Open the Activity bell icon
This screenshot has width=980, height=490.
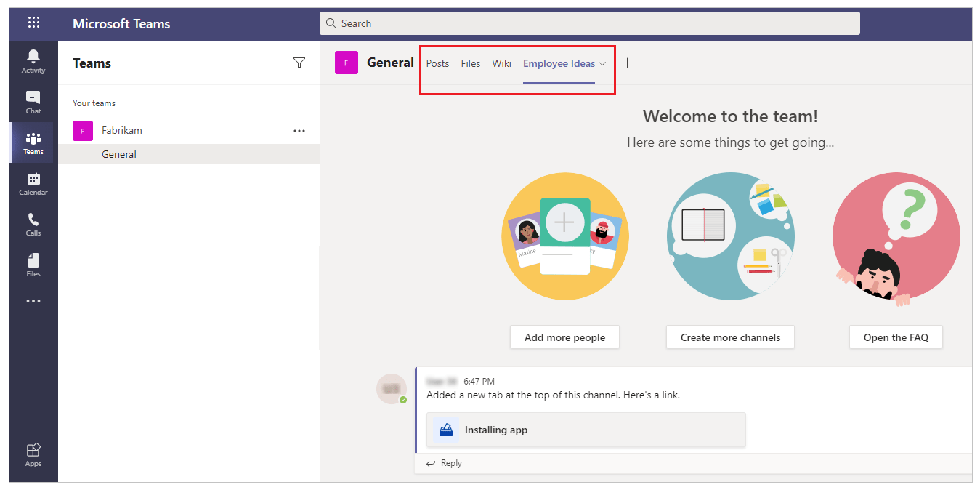point(33,61)
